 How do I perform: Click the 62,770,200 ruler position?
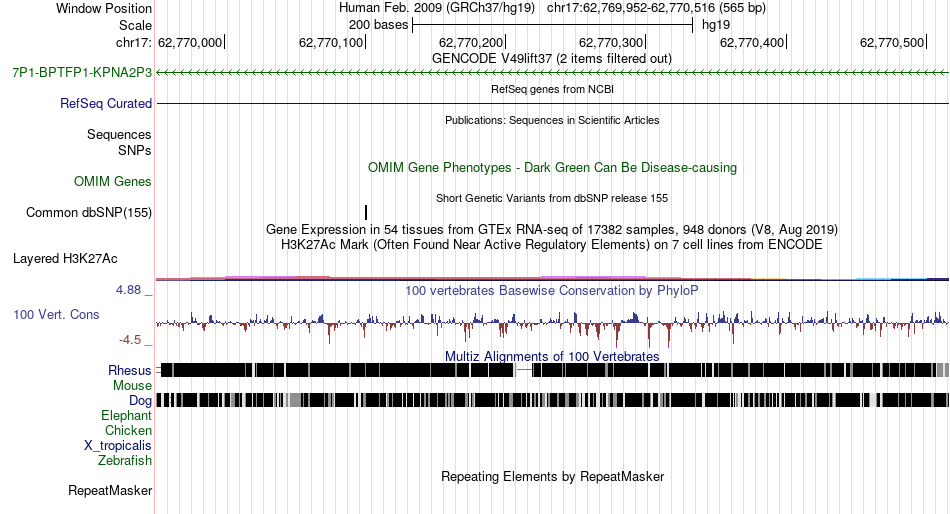[x=471, y=42]
